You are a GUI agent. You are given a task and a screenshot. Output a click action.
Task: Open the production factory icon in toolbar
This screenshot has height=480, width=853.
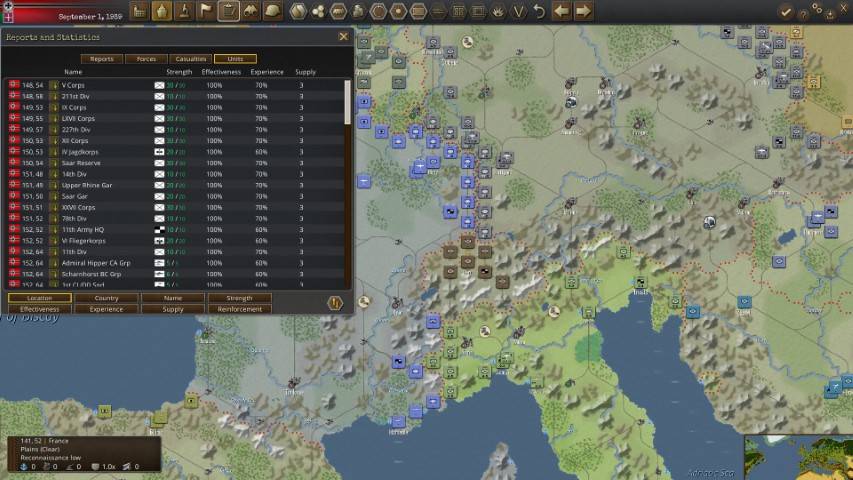click(x=139, y=11)
